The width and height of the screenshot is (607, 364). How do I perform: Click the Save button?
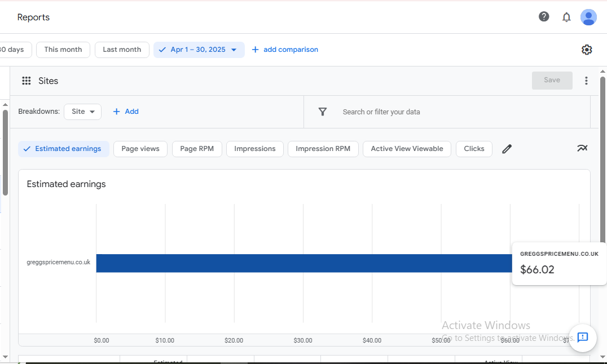click(552, 81)
